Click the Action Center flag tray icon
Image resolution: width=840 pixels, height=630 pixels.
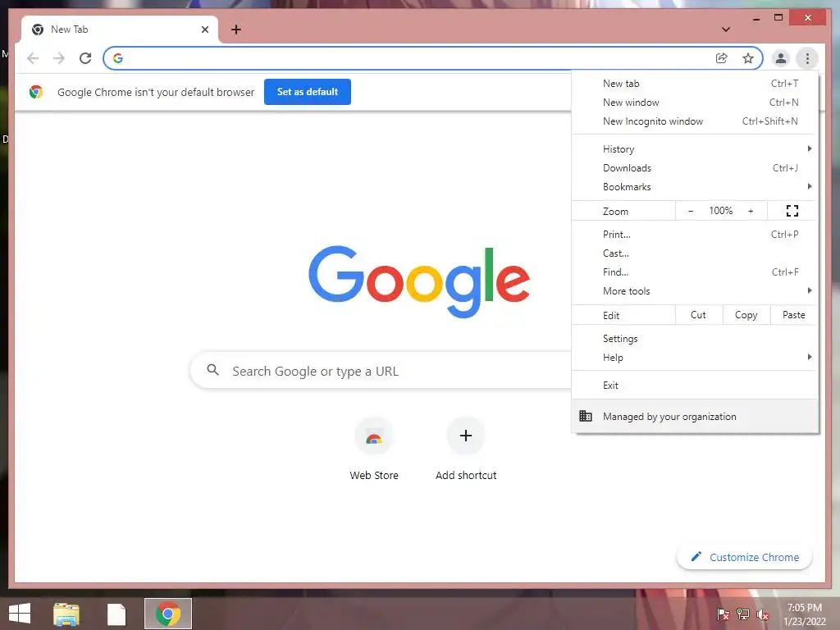(723, 614)
